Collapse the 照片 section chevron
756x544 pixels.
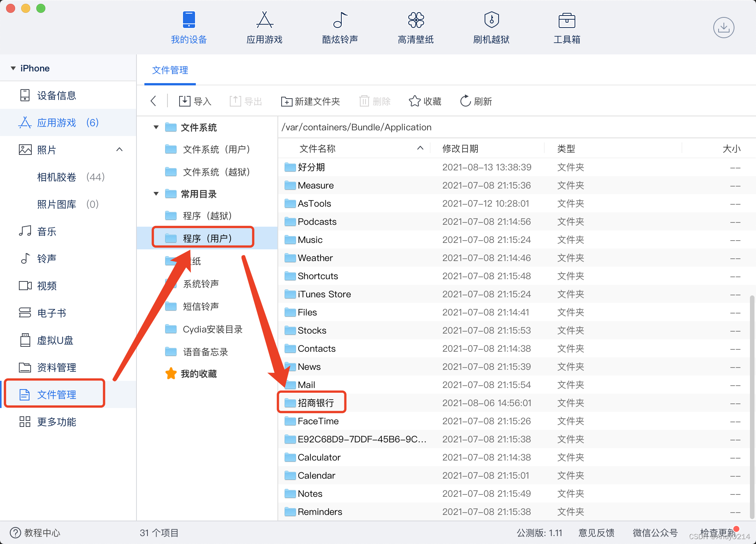119,150
